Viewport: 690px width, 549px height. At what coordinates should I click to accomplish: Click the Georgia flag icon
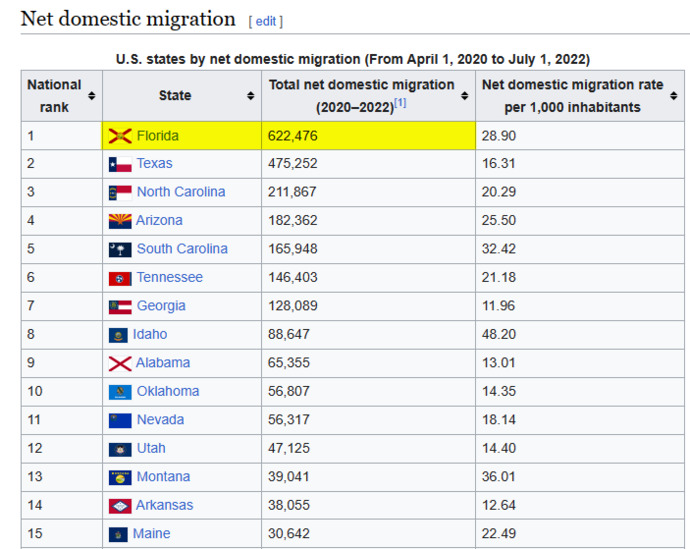click(120, 307)
